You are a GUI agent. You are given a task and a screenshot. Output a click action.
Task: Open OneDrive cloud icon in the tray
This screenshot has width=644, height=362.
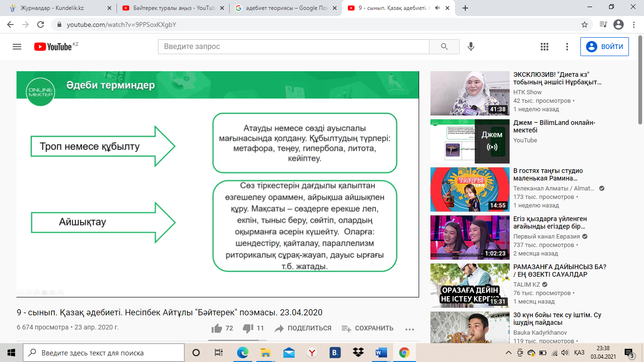point(531,353)
